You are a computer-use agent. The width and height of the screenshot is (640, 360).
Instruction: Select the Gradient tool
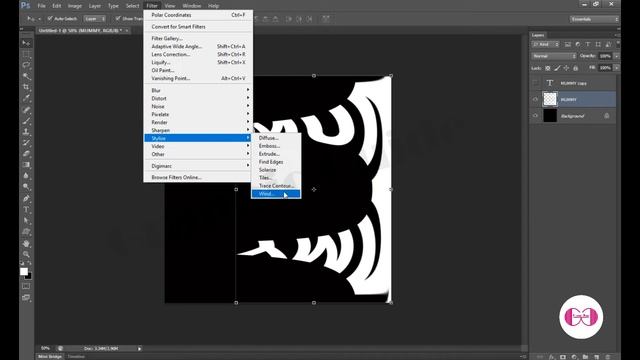point(26,165)
